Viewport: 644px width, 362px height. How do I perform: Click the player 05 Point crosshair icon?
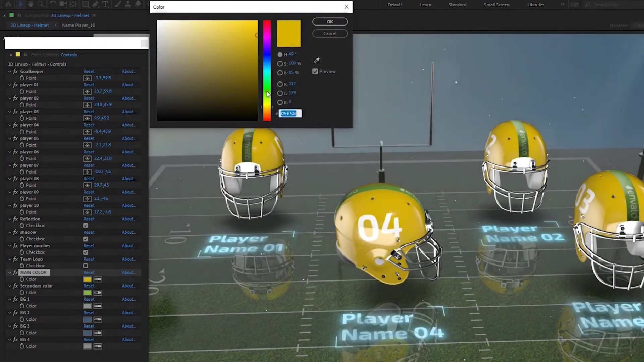tap(87, 145)
